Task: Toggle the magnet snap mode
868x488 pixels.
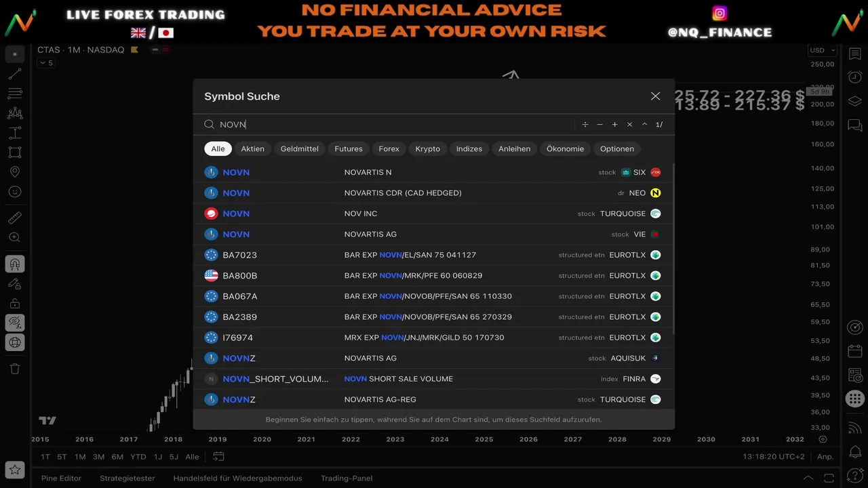Action: pyautogui.click(x=15, y=264)
